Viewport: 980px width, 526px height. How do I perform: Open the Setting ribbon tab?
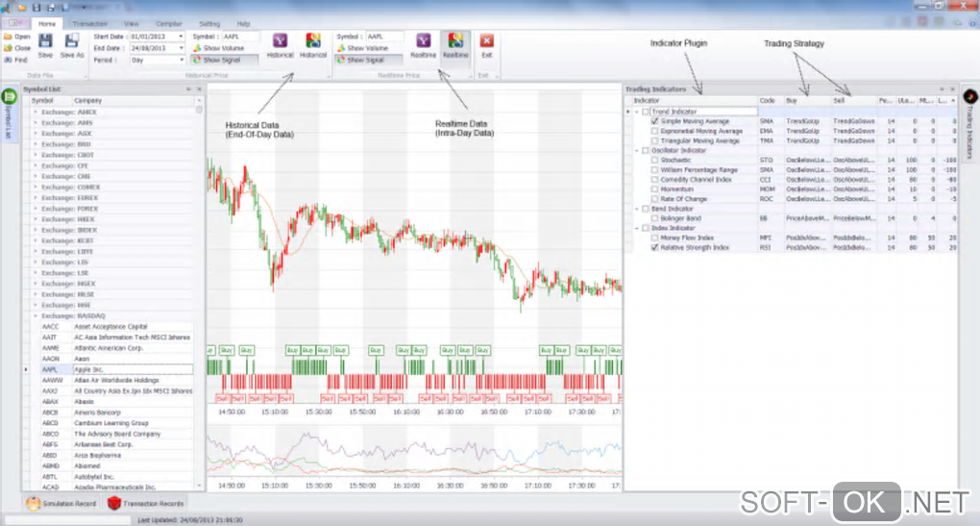[x=210, y=24]
